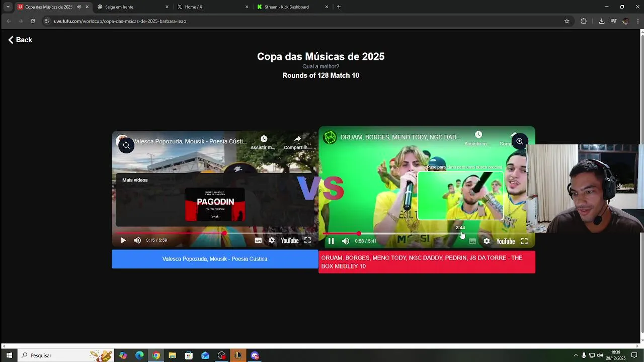Image resolution: width=644 pixels, height=362 pixels.
Task: Open a new browser tab
Action: pyautogui.click(x=339, y=7)
